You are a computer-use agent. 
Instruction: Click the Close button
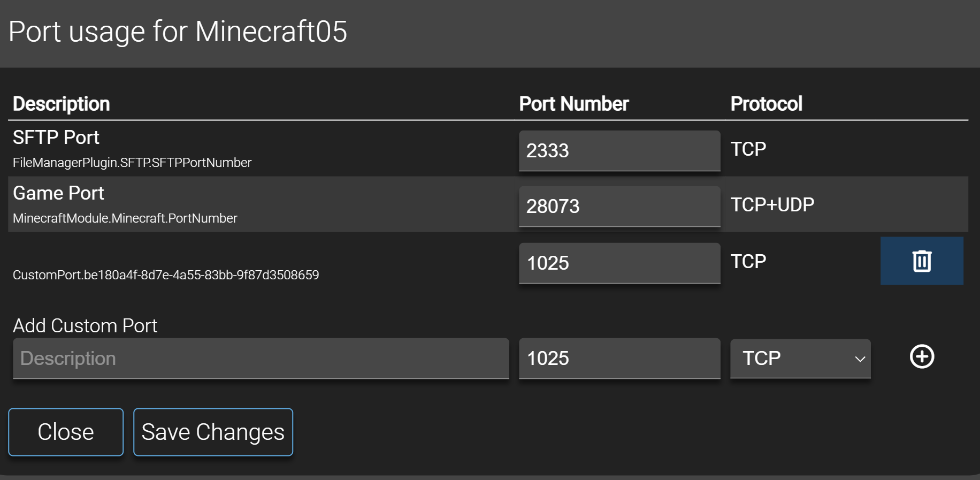pos(66,432)
